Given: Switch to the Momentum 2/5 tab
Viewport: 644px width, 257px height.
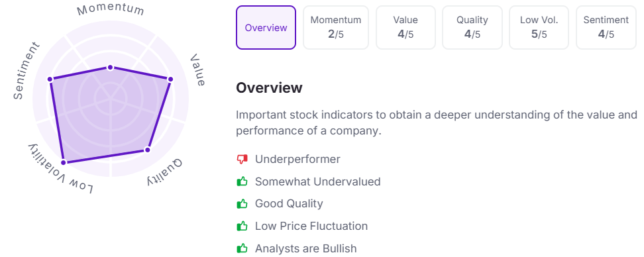Looking at the screenshot, I should [x=335, y=28].
